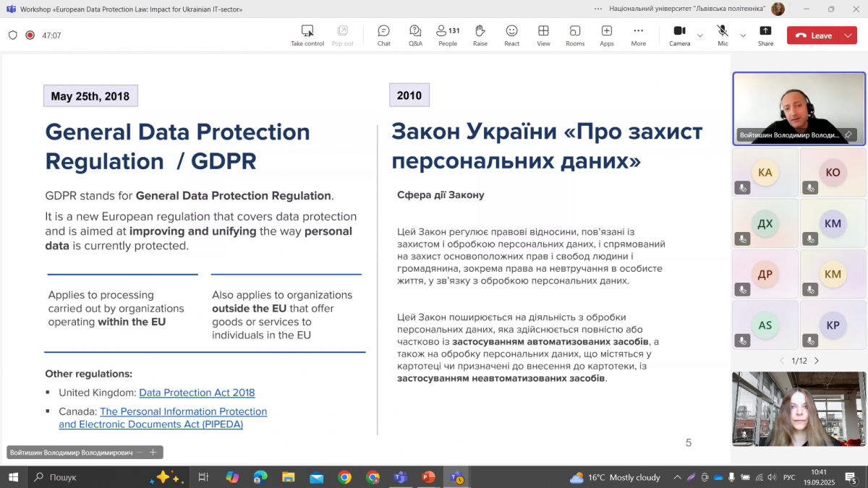Open the Data Protection Act 2018 link
This screenshot has height=488, width=868.
197,393
